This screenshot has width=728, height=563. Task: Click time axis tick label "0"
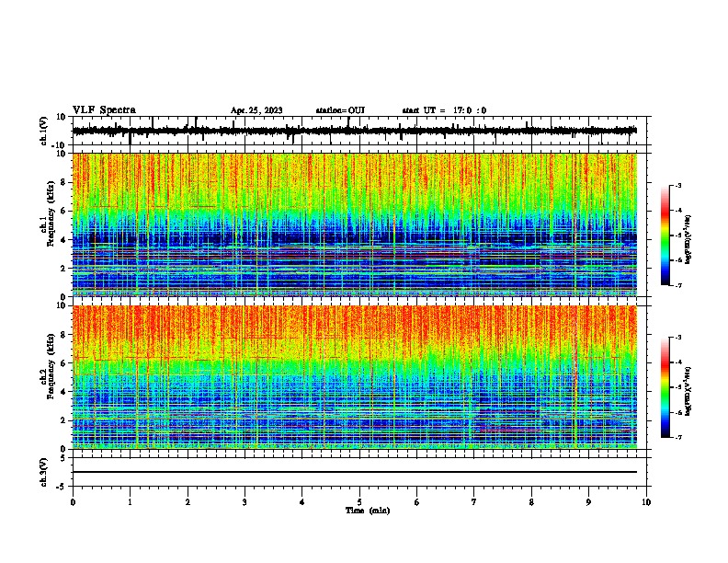pos(73,502)
